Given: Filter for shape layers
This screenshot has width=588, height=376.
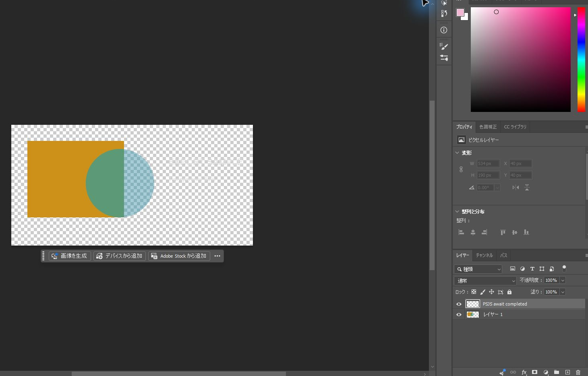Looking at the screenshot, I should 542,269.
